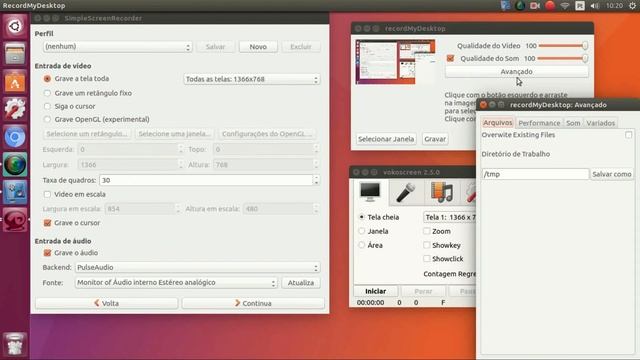
Task: Open the sound volume indicator
Action: tap(595, 6)
